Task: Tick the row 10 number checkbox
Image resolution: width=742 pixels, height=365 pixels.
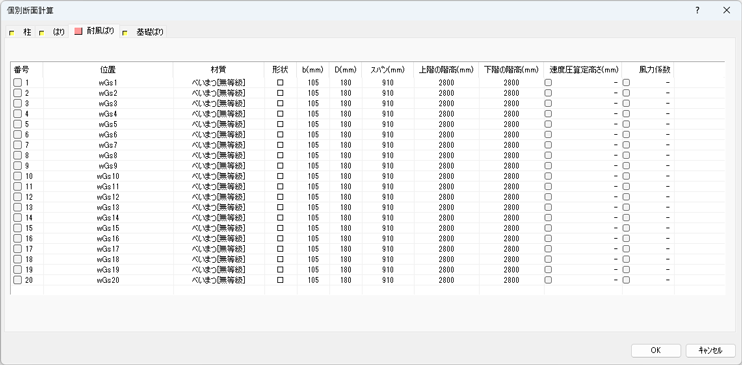Action: (18, 176)
